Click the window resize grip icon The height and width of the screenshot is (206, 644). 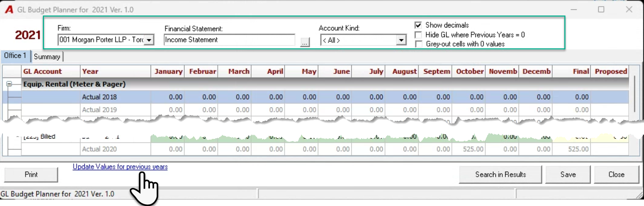pyautogui.click(x=639, y=195)
